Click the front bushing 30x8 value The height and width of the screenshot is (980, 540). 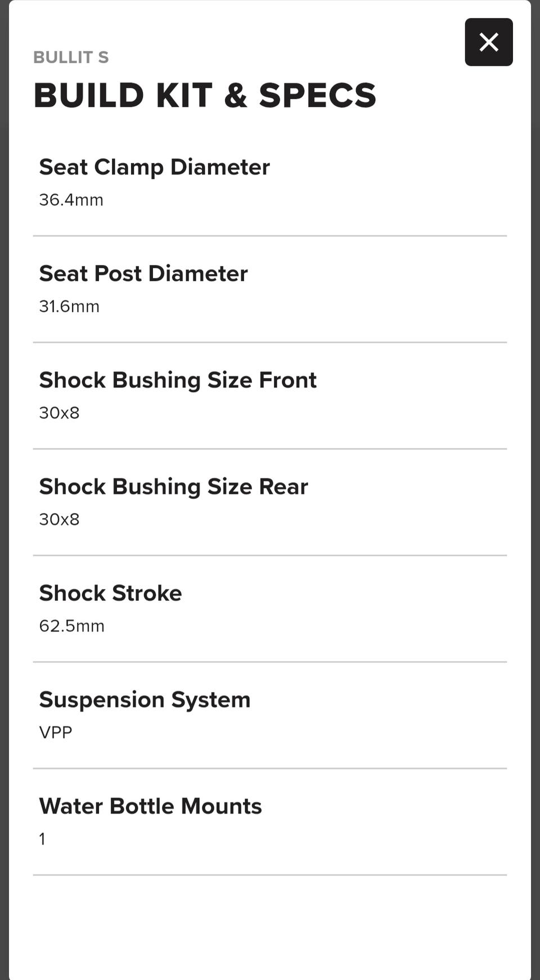[x=59, y=412]
